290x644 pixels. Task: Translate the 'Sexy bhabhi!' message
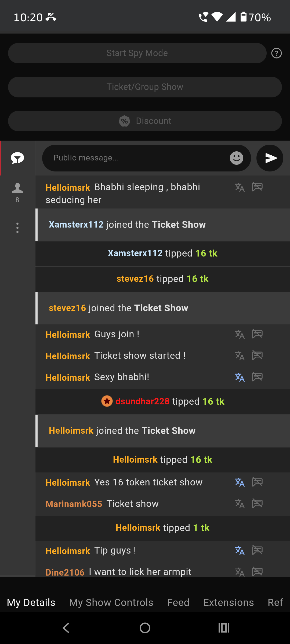click(x=240, y=377)
